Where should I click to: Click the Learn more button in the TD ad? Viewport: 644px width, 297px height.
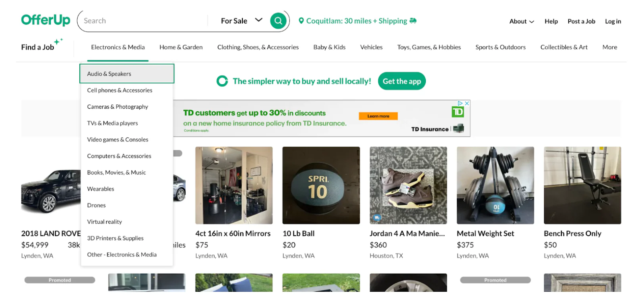click(x=377, y=116)
